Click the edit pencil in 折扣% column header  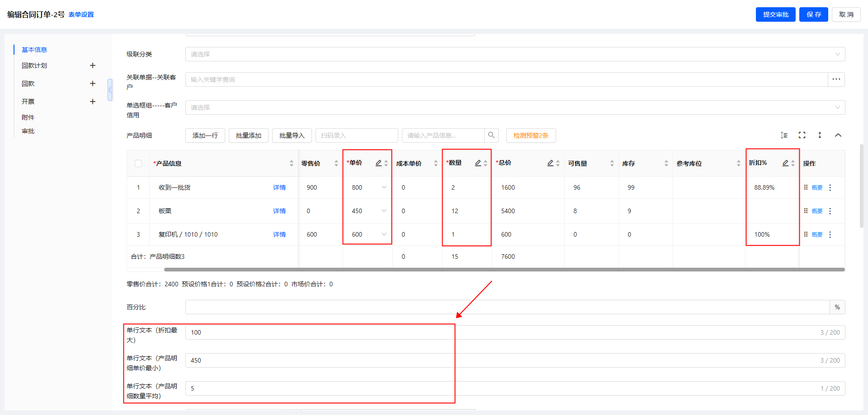[x=785, y=163]
